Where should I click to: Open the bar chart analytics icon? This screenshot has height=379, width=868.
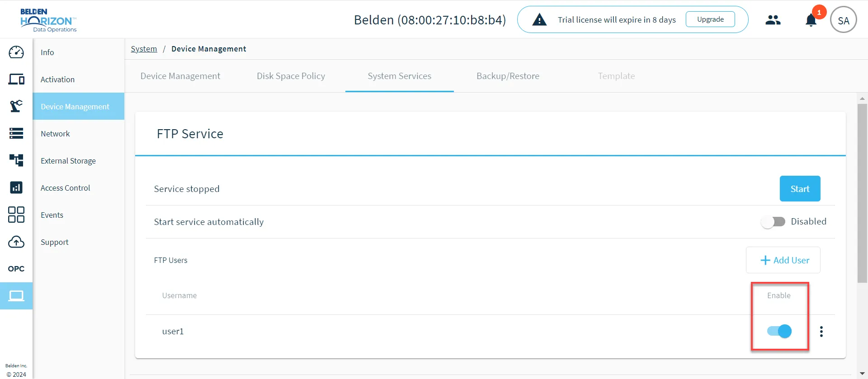point(16,187)
